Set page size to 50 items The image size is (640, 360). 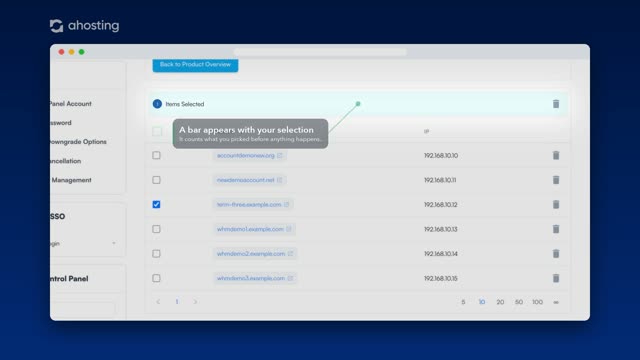tap(518, 302)
